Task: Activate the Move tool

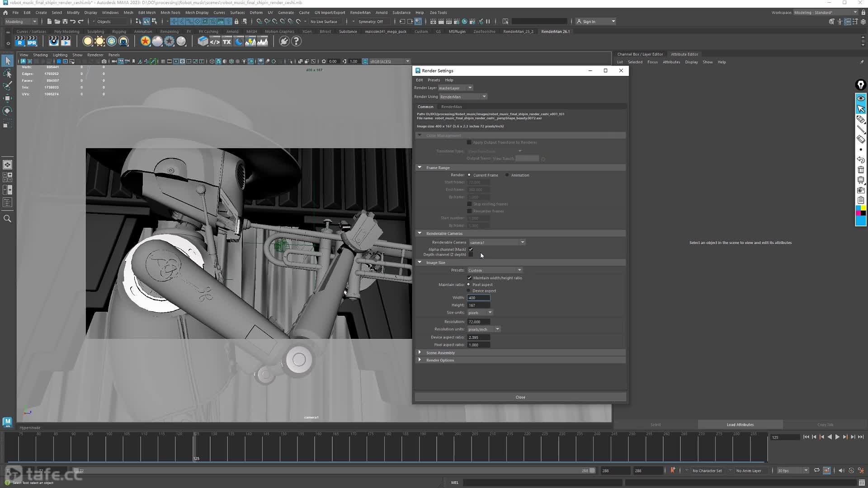Action: point(7,98)
